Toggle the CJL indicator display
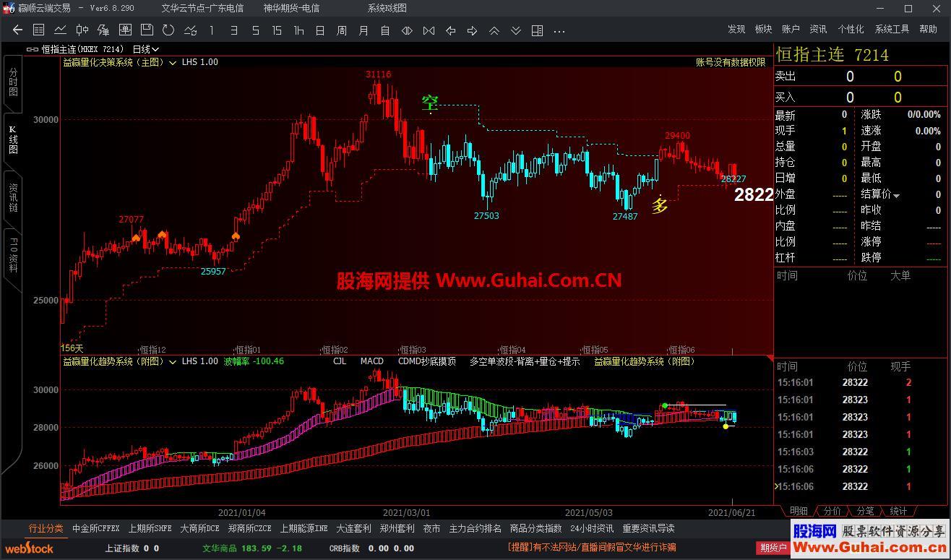The image size is (951, 560). tap(339, 361)
